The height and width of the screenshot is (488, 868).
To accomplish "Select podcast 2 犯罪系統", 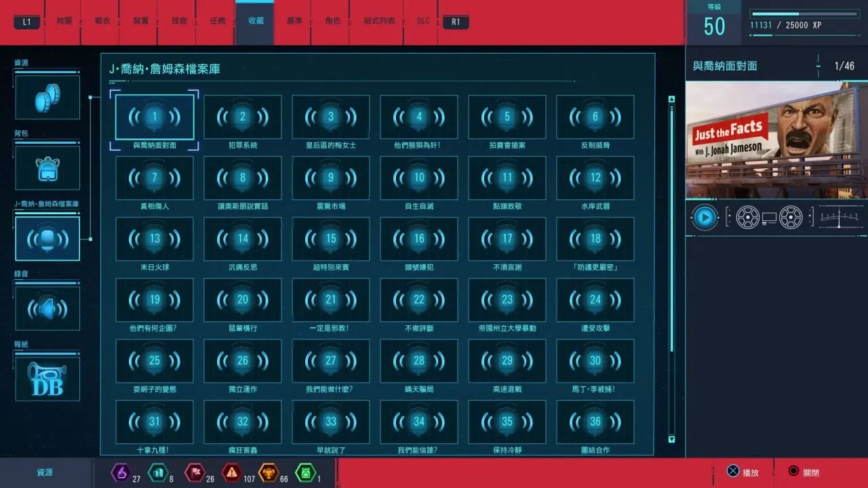I will point(243,117).
